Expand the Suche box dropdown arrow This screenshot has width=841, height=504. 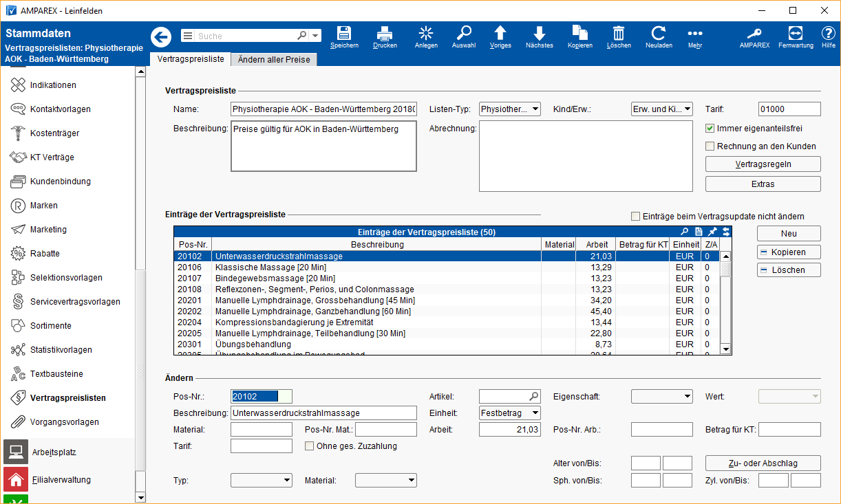[x=315, y=36]
